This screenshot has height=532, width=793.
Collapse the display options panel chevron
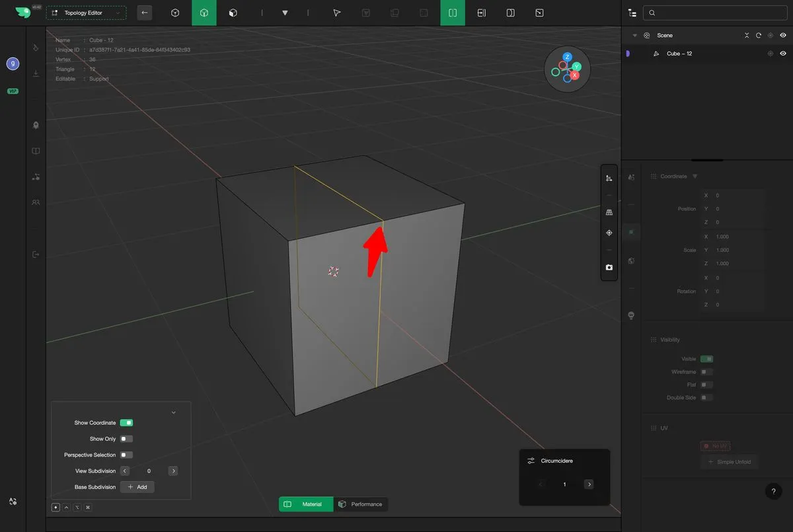(x=174, y=412)
